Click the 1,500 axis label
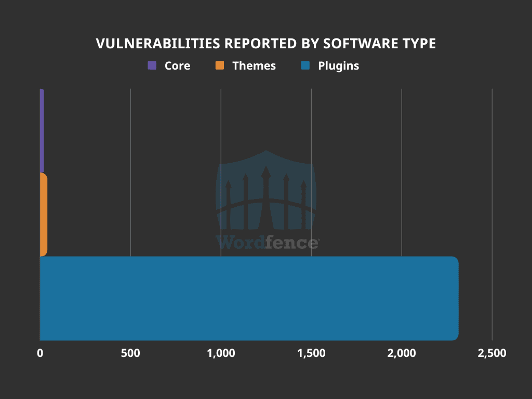 (311, 353)
